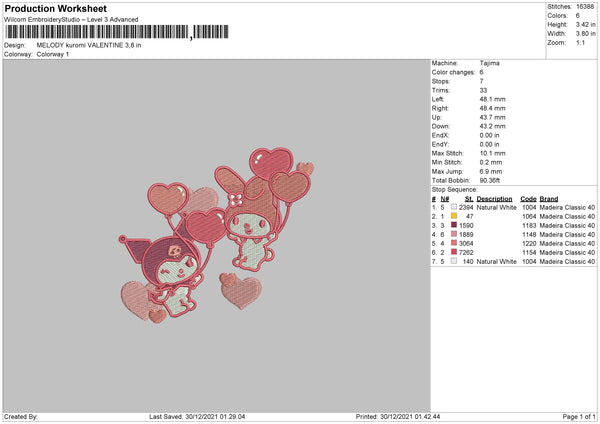This screenshot has height=424, width=600.
Task: Select the coral swatch for code 1220
Action: tap(454, 243)
